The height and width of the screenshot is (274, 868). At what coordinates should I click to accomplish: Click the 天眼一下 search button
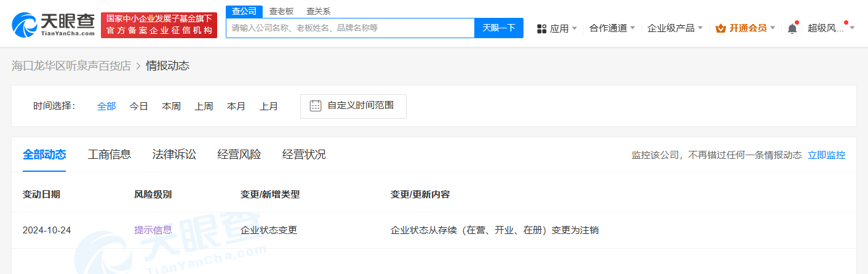(x=499, y=28)
